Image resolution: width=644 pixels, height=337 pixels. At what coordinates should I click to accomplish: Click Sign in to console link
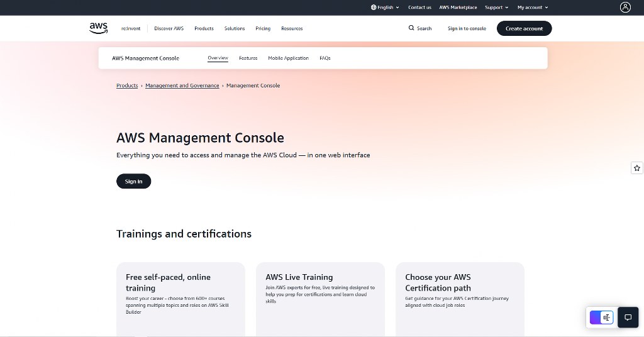click(x=467, y=28)
